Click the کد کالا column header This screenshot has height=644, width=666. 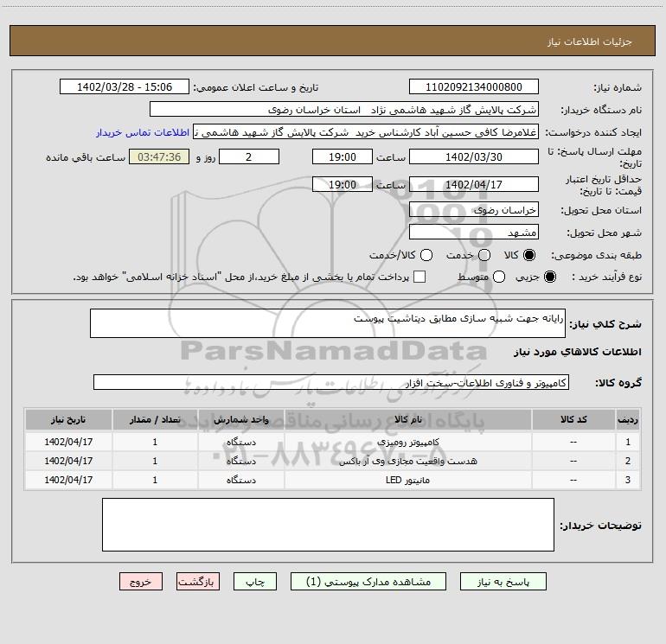coord(573,419)
